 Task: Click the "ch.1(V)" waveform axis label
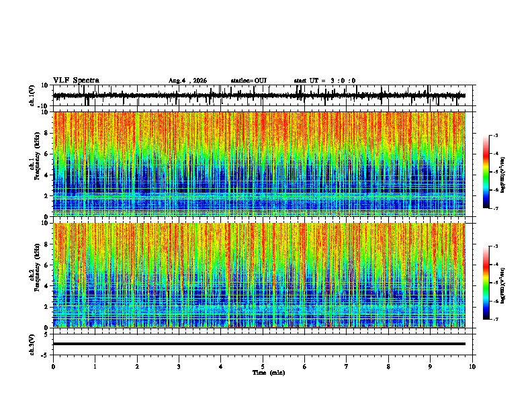click(x=32, y=95)
